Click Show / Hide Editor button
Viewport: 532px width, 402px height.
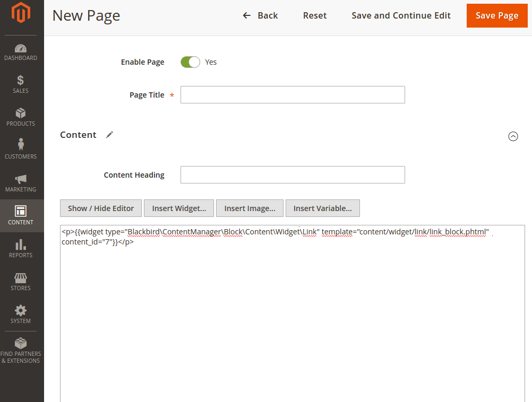tap(101, 208)
